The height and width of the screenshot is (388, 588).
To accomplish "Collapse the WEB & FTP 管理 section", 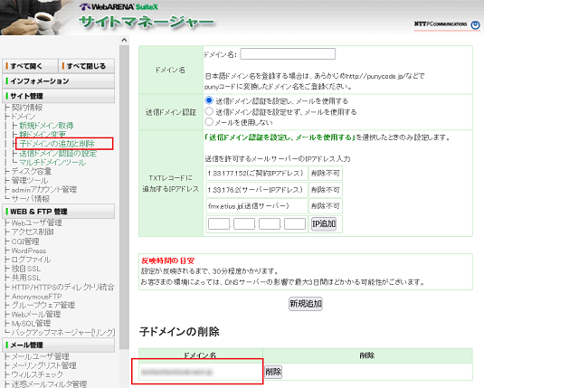I will pos(59,212).
